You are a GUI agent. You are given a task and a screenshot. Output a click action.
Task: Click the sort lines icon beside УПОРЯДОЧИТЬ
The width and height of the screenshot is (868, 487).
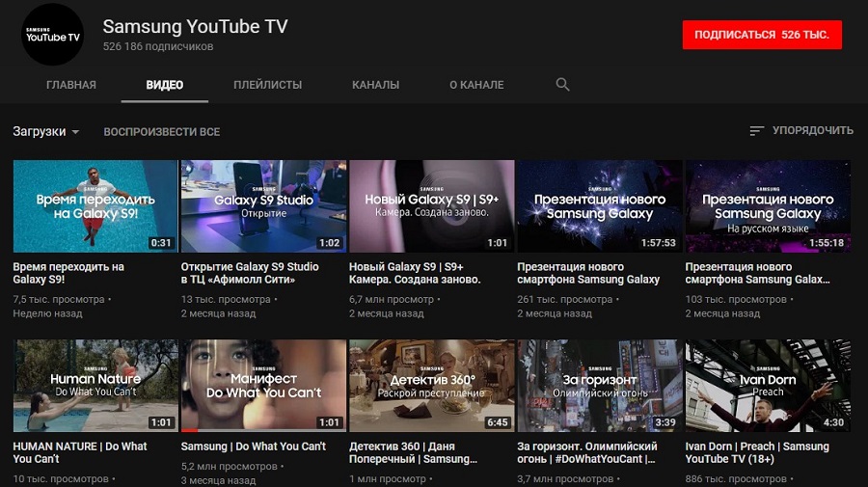click(756, 130)
